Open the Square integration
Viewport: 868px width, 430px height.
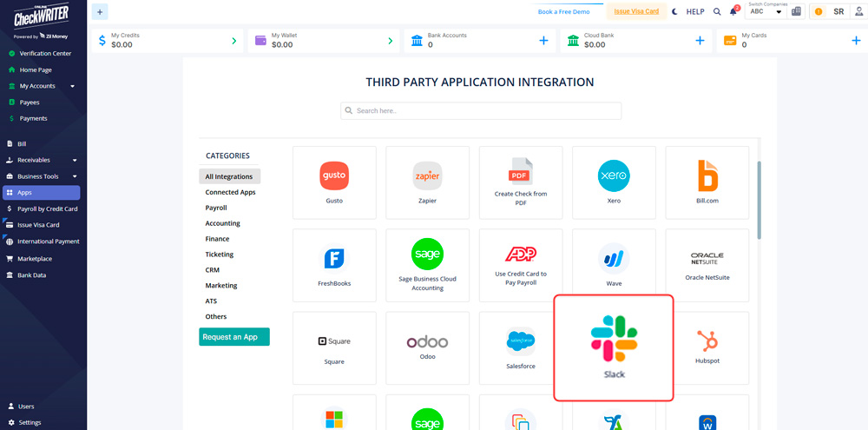tap(334, 348)
